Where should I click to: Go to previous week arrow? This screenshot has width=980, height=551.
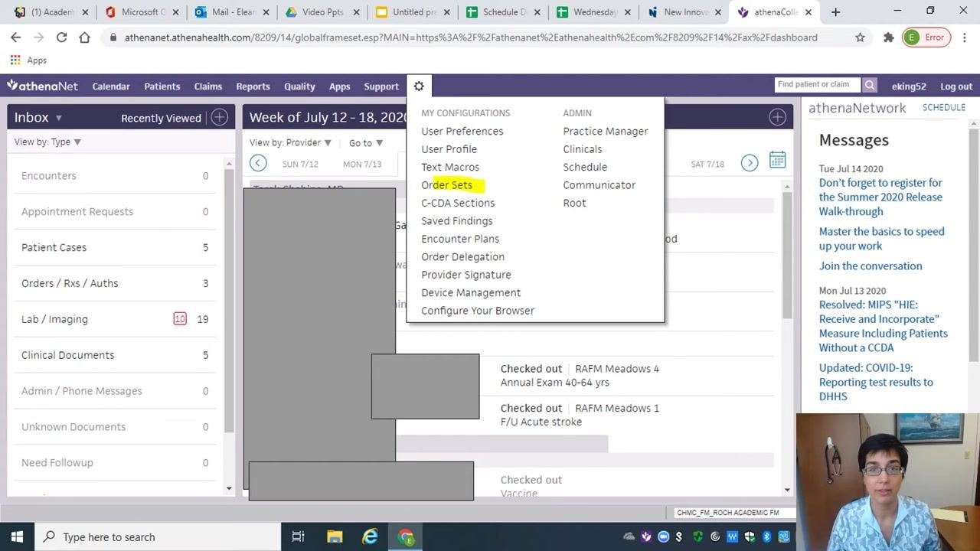click(258, 162)
